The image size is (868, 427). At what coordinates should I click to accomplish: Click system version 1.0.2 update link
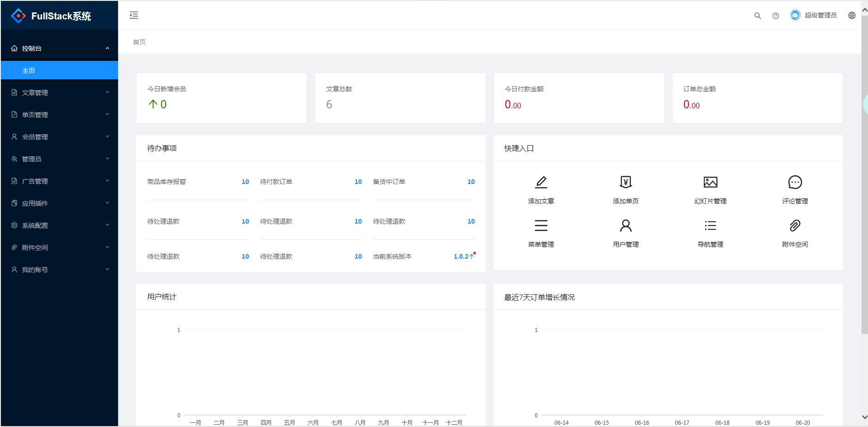point(464,256)
